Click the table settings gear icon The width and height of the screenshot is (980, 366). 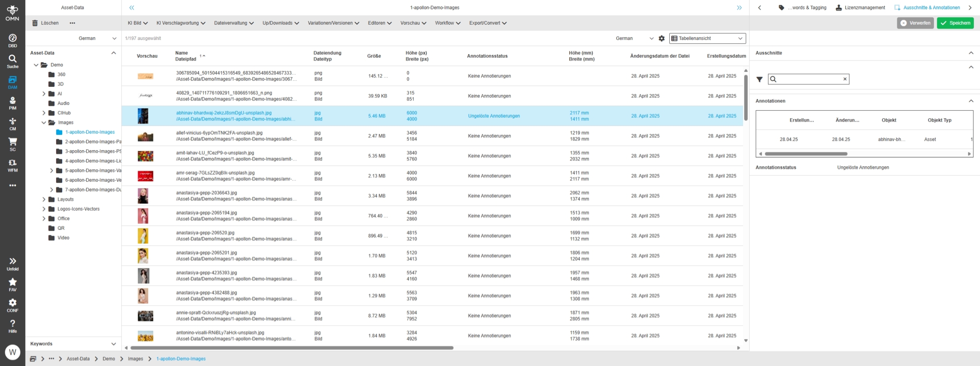click(x=662, y=38)
